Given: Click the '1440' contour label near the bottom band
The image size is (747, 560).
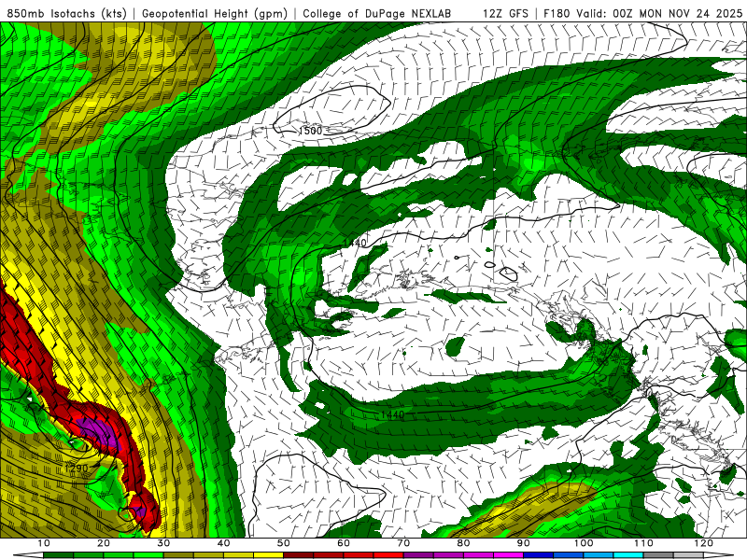Looking at the screenshot, I should point(392,414).
